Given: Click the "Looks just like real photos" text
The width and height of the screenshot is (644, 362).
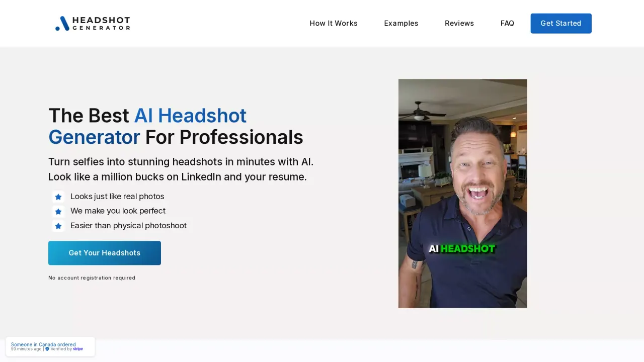Looking at the screenshot, I should point(117,197).
